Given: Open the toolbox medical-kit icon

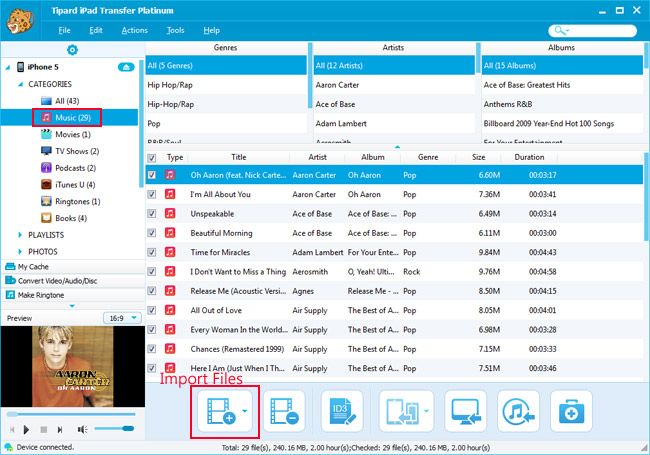Looking at the screenshot, I should coord(571,411).
